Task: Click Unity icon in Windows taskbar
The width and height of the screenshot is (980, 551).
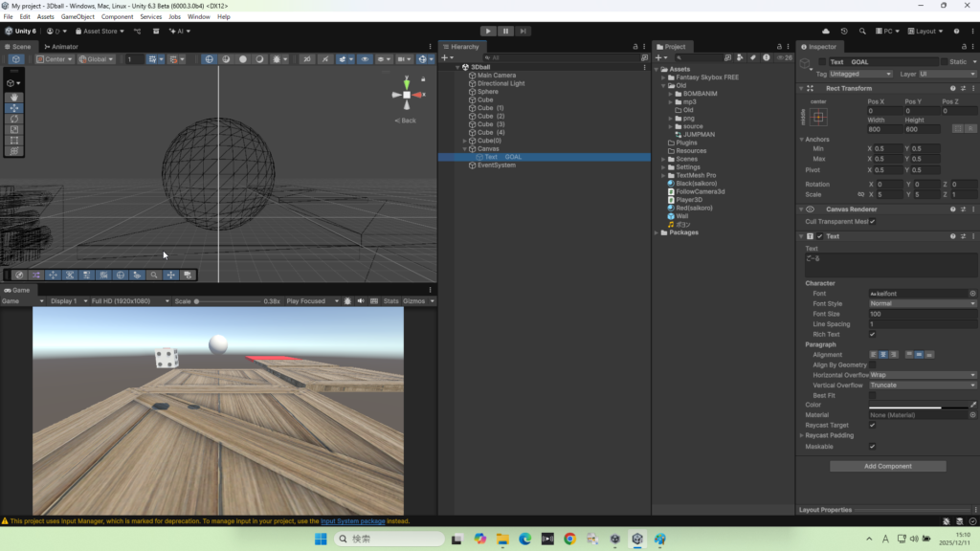Action: point(637,539)
